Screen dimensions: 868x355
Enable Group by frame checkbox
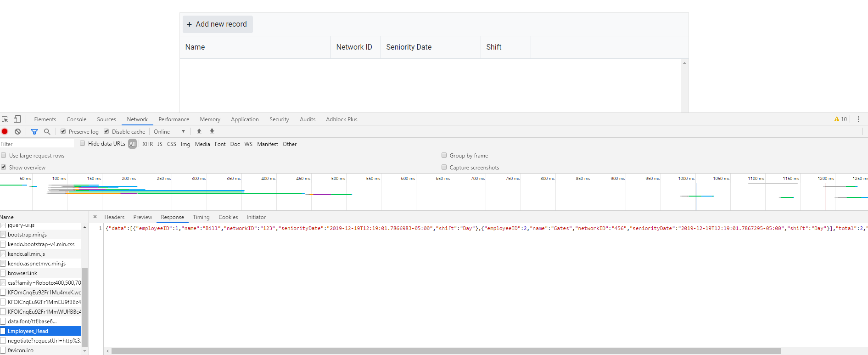[444, 155]
